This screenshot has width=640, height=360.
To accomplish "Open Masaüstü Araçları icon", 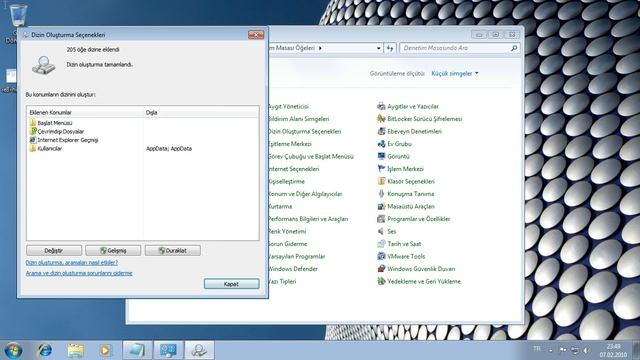I will tap(381, 207).
